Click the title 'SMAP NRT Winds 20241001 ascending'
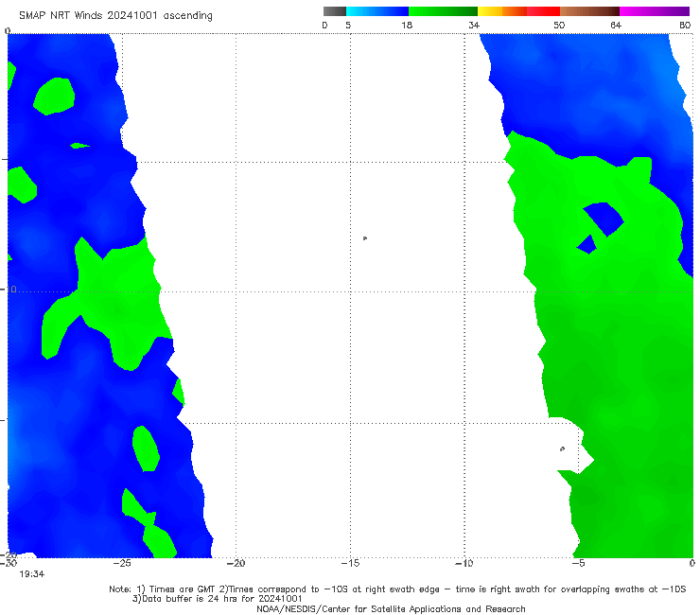Viewport: 700px width, 615px height. point(115,16)
